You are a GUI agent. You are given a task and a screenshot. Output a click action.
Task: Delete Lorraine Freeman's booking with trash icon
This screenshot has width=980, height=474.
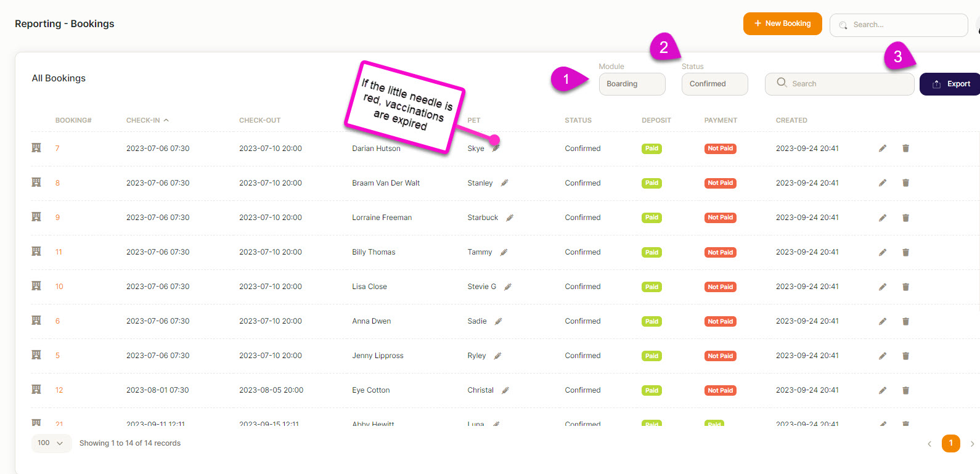[x=905, y=218]
